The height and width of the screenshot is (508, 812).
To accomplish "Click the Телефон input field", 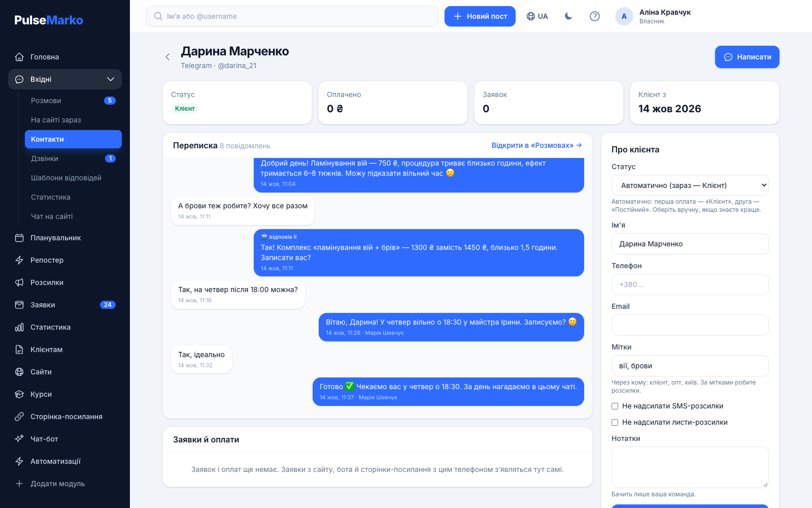I will coord(690,284).
